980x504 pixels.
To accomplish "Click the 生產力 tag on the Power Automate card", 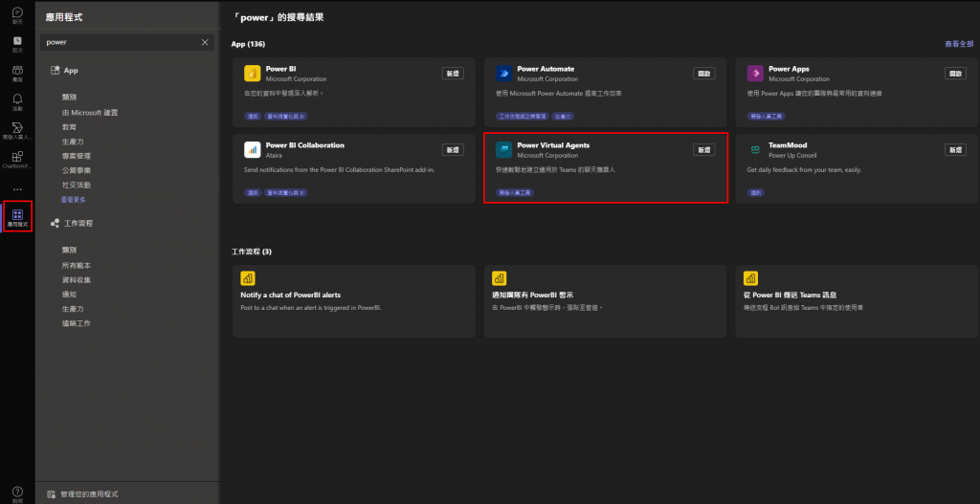I will 563,116.
